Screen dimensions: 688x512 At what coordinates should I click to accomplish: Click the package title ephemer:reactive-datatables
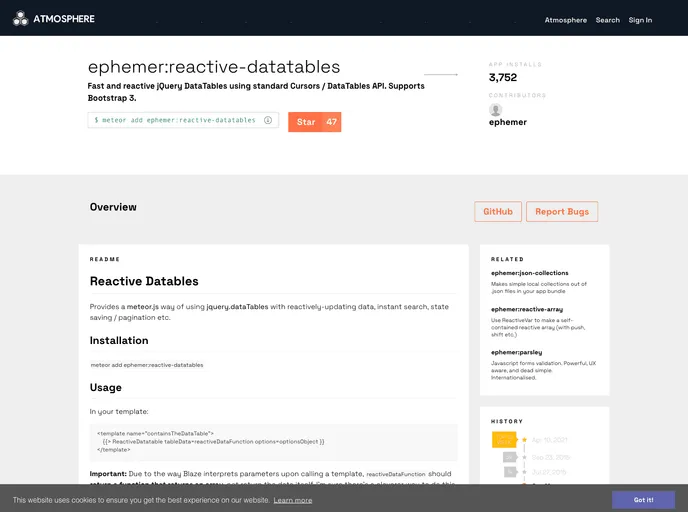pyautogui.click(x=214, y=67)
